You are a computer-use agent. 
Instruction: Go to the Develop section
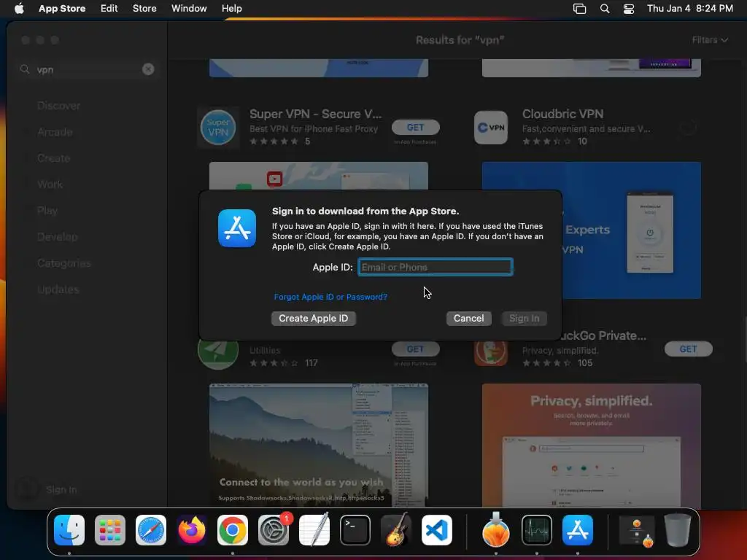pos(57,237)
